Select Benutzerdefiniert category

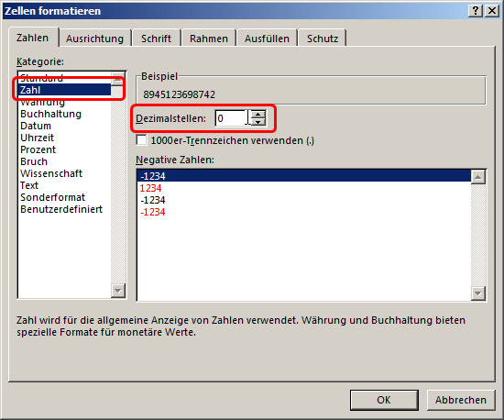(x=61, y=209)
